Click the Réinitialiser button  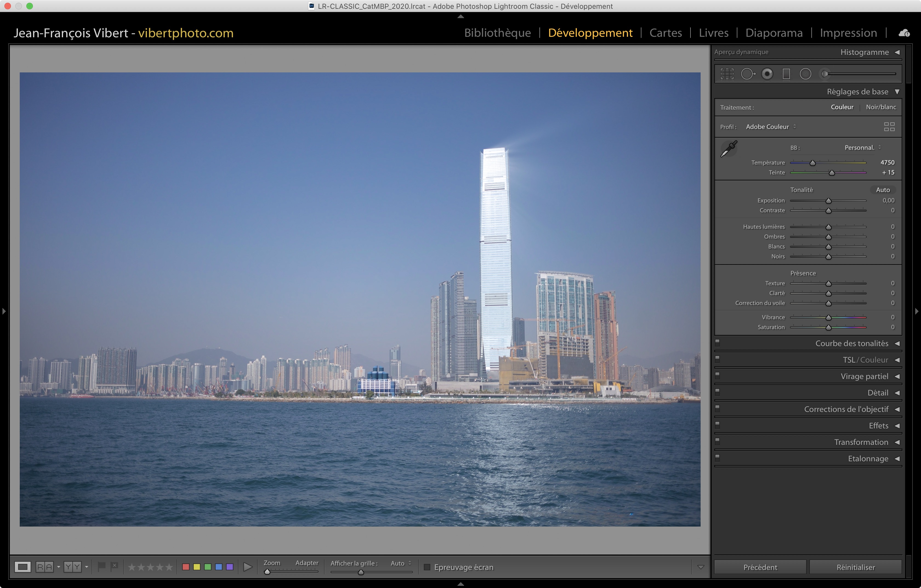coord(855,567)
